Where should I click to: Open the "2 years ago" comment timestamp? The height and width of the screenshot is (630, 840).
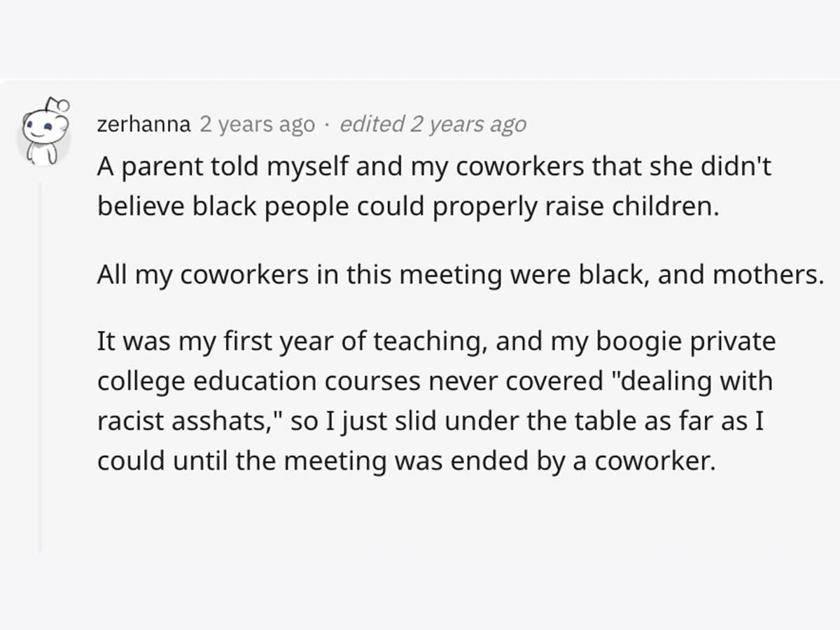click(x=257, y=125)
